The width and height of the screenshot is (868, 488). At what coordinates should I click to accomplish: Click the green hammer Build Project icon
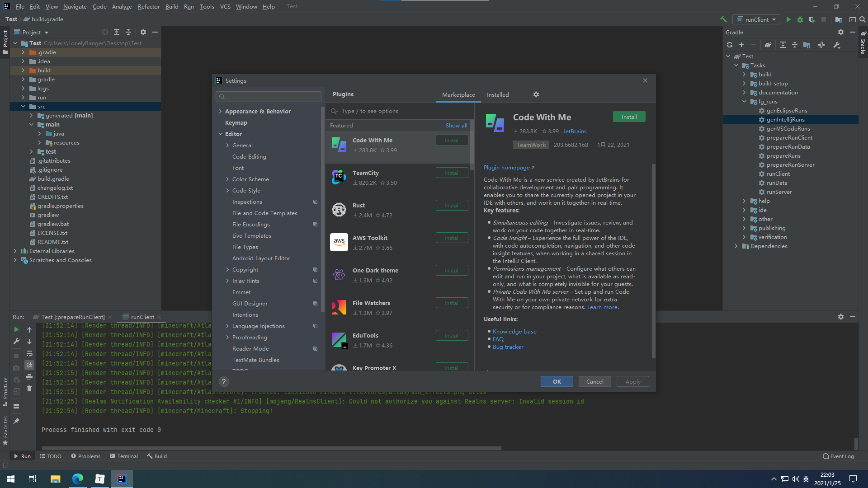pyautogui.click(x=724, y=19)
